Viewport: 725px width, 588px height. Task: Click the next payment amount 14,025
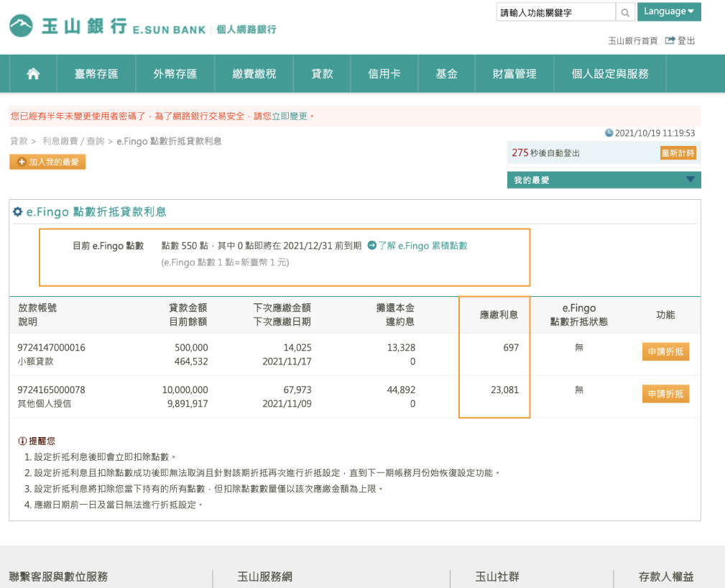297,347
